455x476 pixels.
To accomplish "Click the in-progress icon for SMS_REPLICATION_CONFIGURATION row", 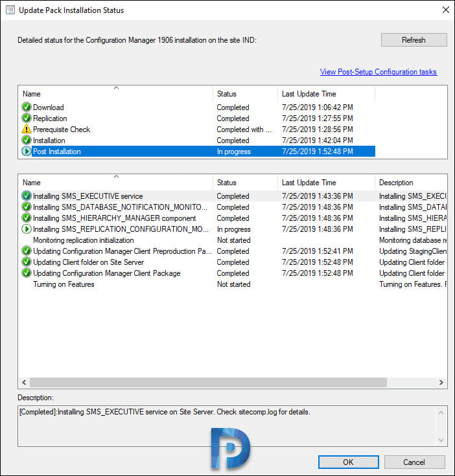I will point(27,229).
